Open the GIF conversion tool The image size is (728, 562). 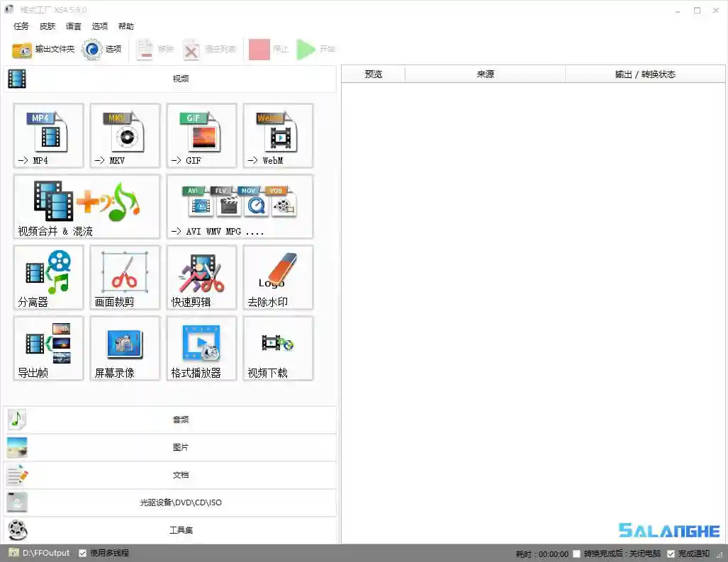point(201,135)
